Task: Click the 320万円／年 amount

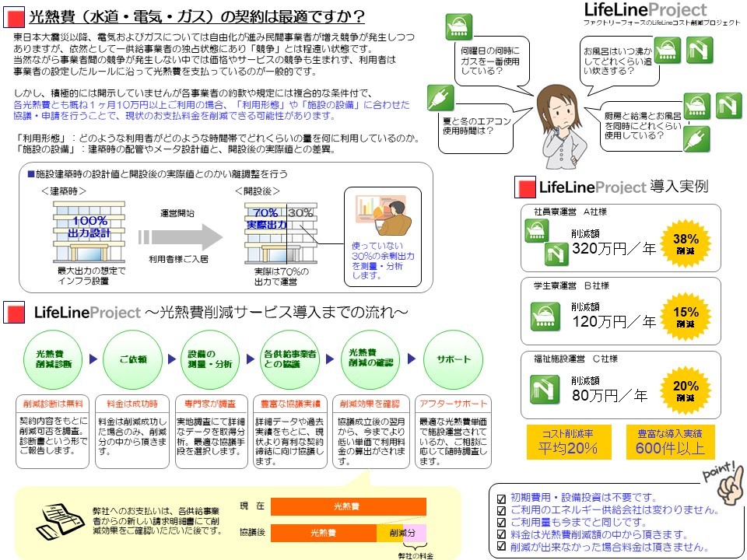Action: coord(614,249)
